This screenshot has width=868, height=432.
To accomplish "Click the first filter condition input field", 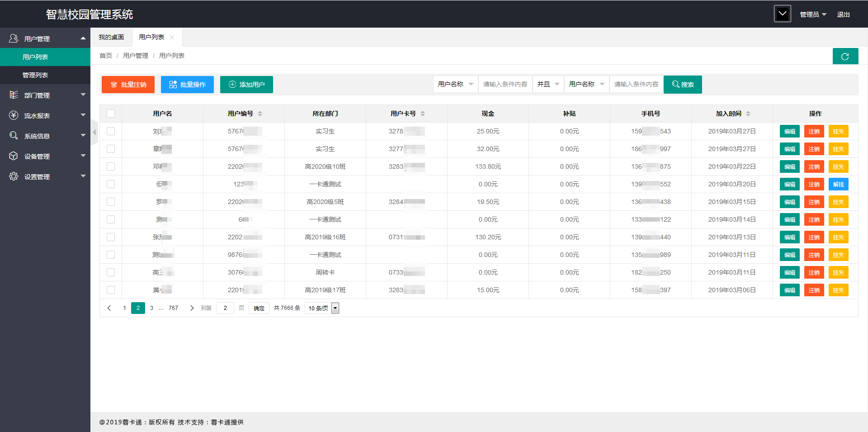I will click(x=505, y=84).
